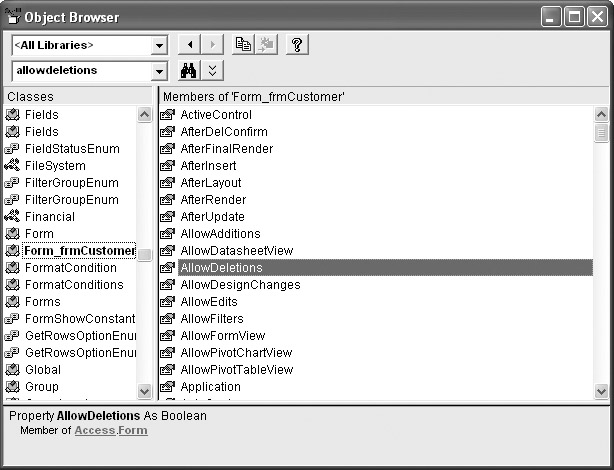
Task: Click the Copy to Clipboard icon
Action: (x=243, y=45)
